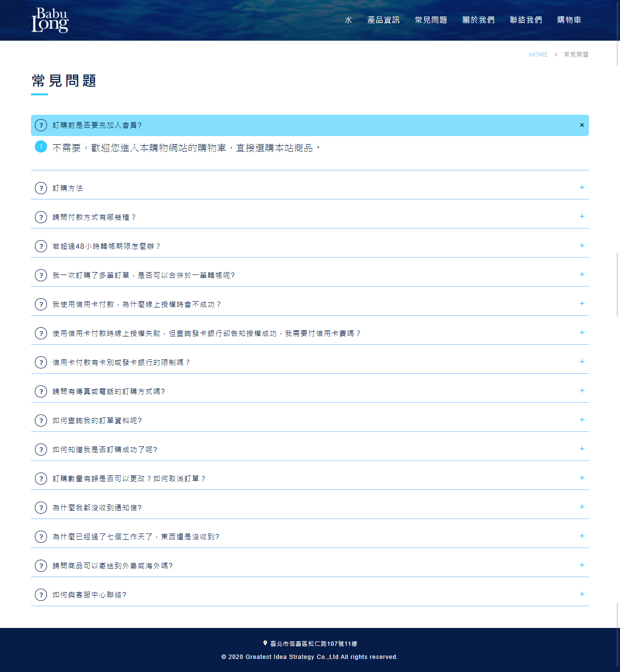Screen dimensions: 620x672
Task: Open the 常見問題 menu item
Action: tap(431, 20)
